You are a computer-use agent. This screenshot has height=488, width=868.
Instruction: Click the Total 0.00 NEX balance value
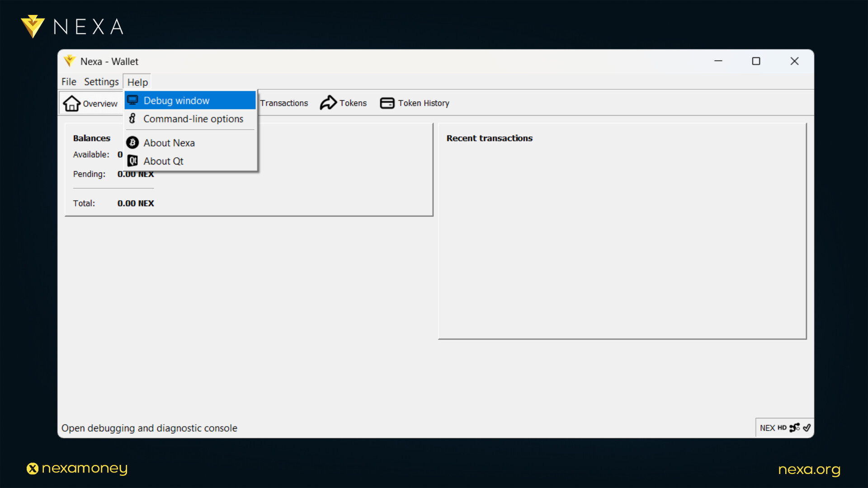click(x=136, y=203)
